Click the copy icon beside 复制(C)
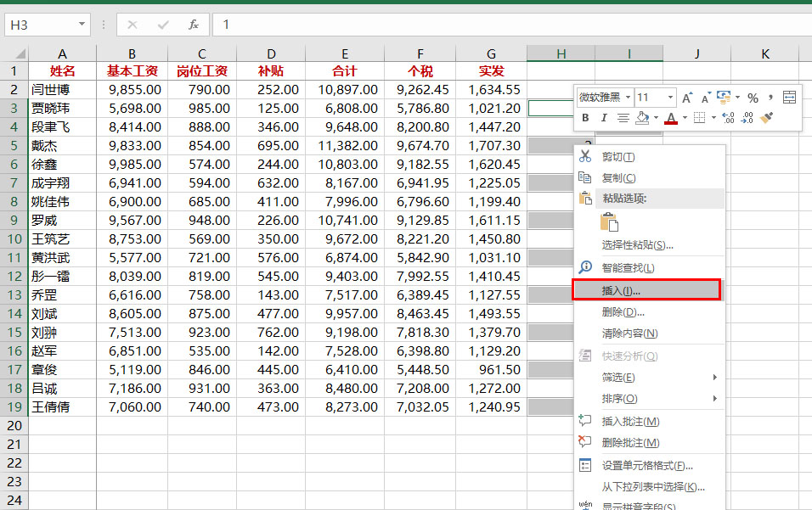The width and height of the screenshot is (812, 510). tap(585, 177)
